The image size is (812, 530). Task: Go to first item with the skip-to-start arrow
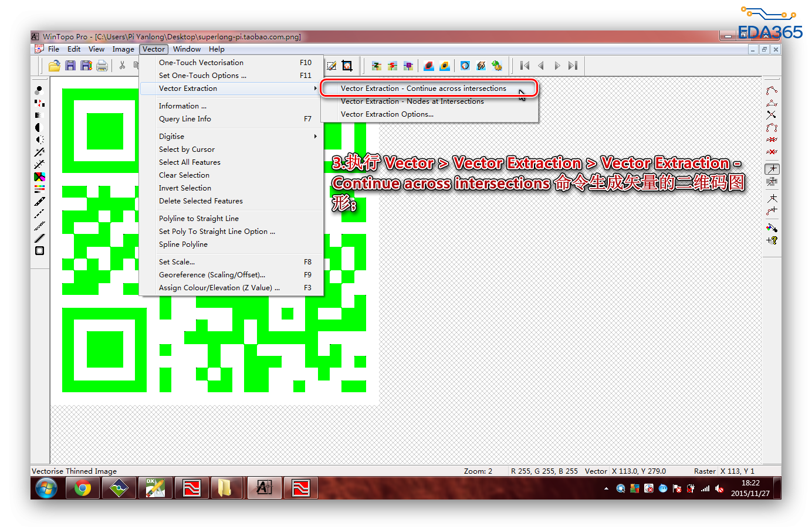[x=525, y=66]
